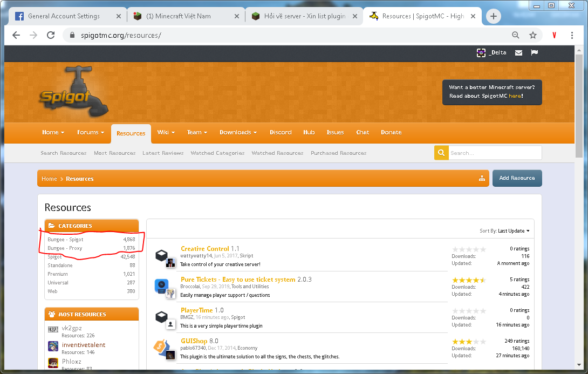The image size is (588, 374).
Task: Open the Issues nav item
Action: pyautogui.click(x=335, y=132)
